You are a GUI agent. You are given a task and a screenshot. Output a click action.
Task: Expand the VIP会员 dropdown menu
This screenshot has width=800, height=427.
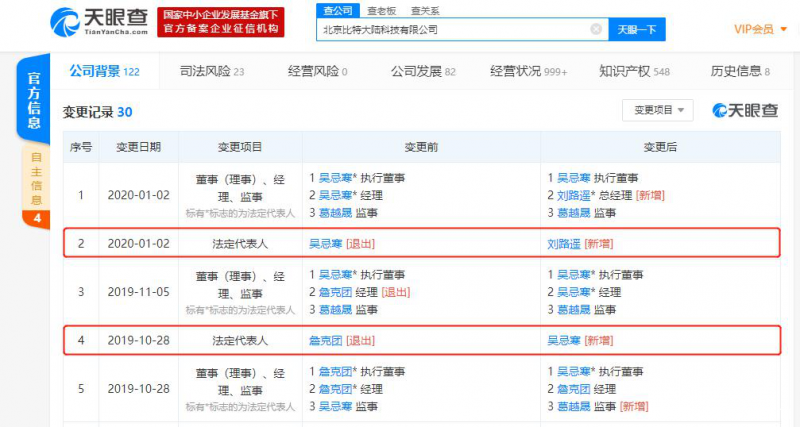(x=760, y=29)
